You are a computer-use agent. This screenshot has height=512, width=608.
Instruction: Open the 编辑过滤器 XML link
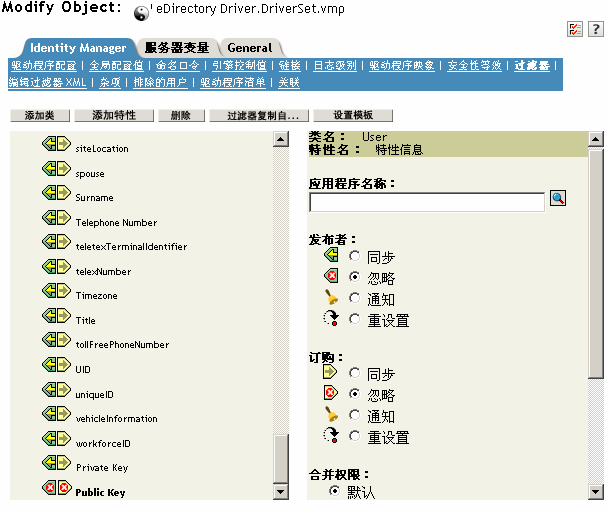pyautogui.click(x=47, y=82)
